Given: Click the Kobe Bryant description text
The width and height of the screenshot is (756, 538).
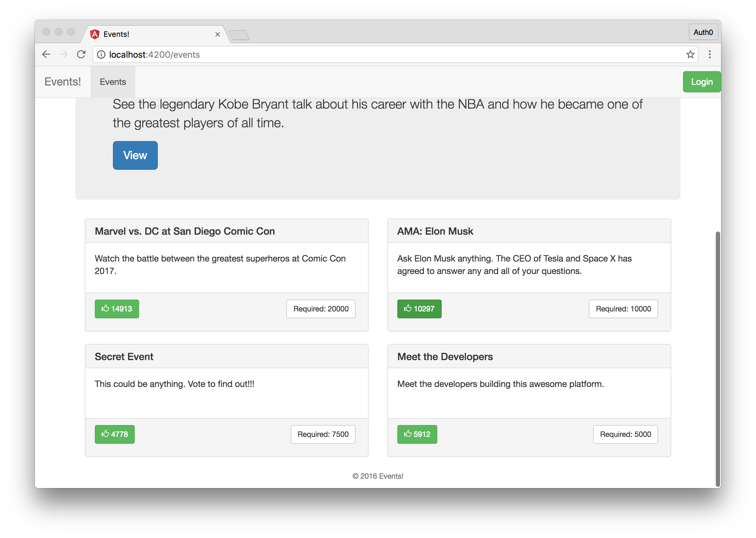Looking at the screenshot, I should click(377, 113).
